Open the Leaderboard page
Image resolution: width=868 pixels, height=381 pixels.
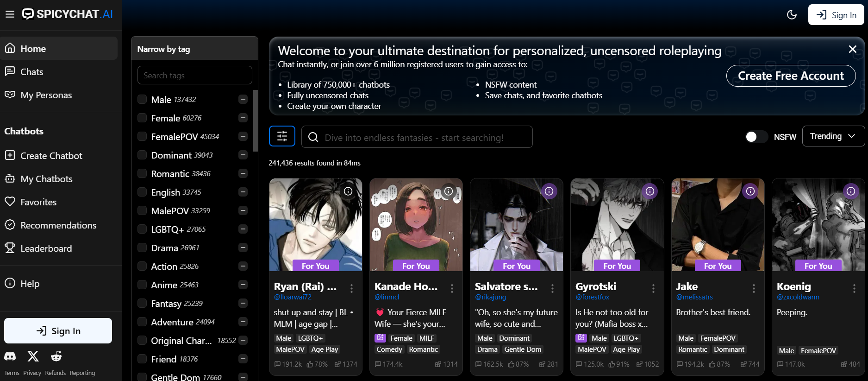coord(59,248)
